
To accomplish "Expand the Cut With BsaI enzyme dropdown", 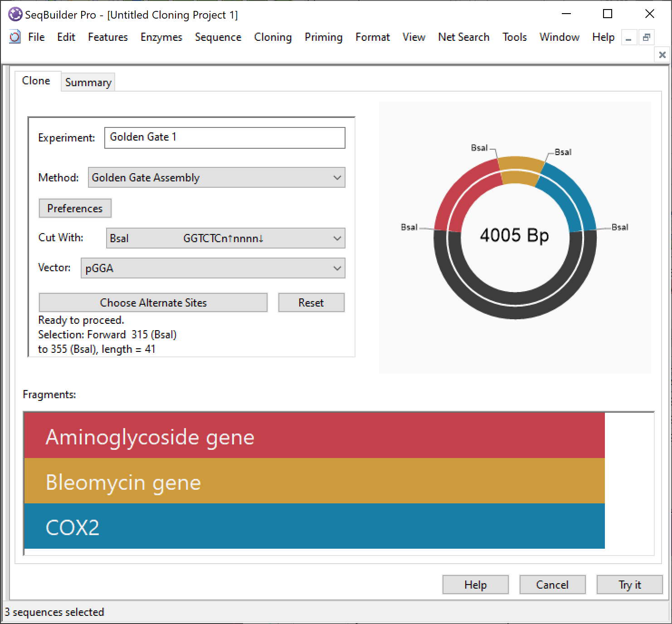I will 225,239.
